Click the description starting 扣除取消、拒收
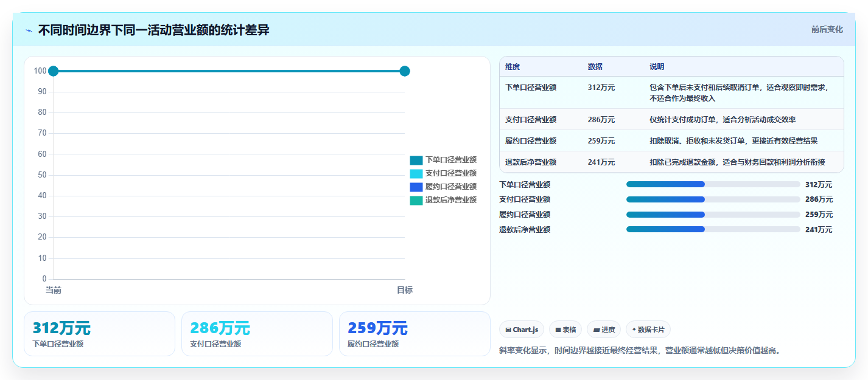Screen dimensions: 868x380 pos(733,141)
